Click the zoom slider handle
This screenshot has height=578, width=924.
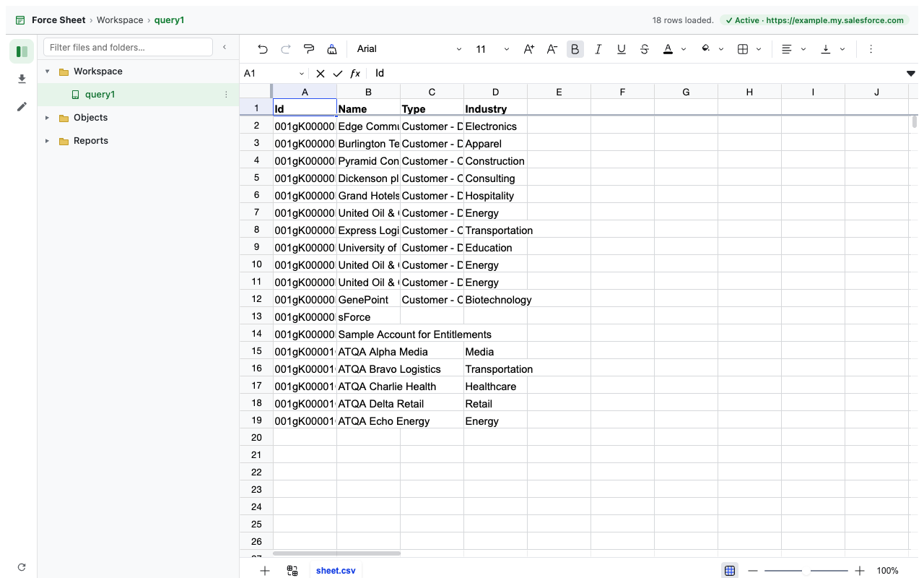click(806, 571)
